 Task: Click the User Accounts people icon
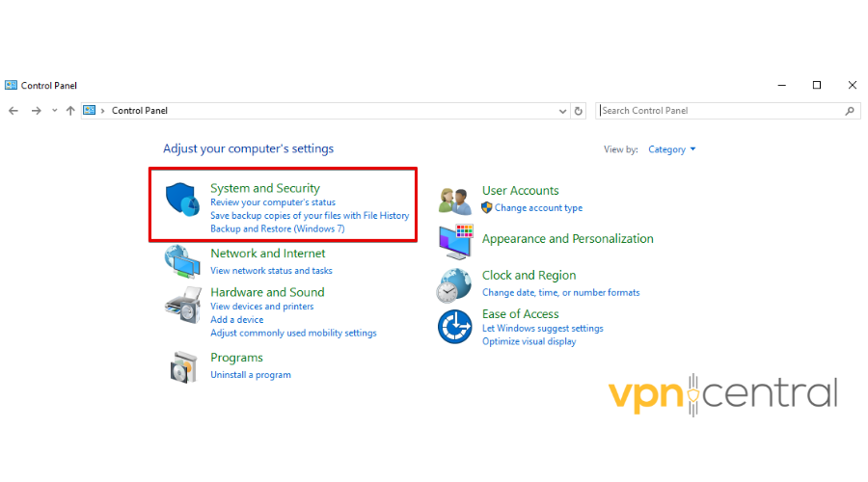454,200
